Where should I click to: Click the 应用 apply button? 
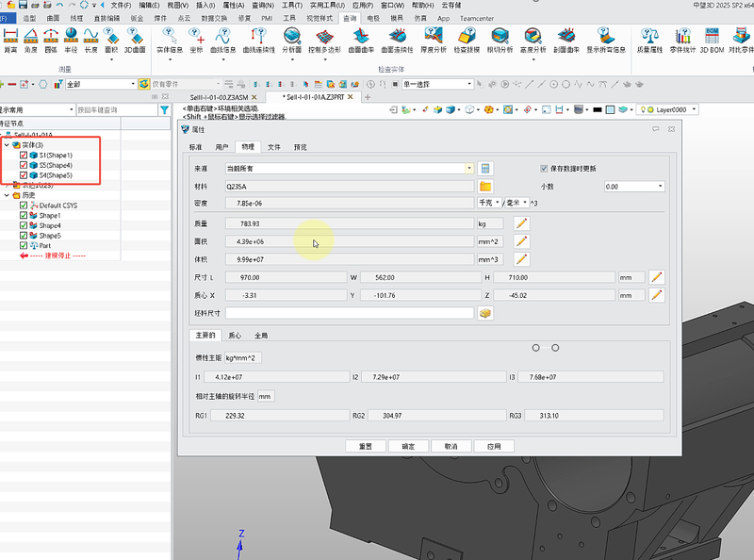pyautogui.click(x=493, y=446)
